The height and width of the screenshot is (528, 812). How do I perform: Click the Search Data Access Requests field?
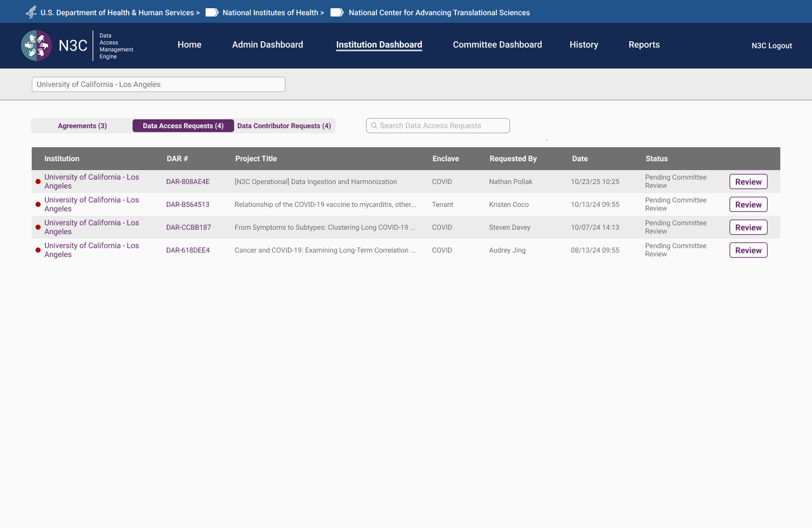(x=438, y=125)
